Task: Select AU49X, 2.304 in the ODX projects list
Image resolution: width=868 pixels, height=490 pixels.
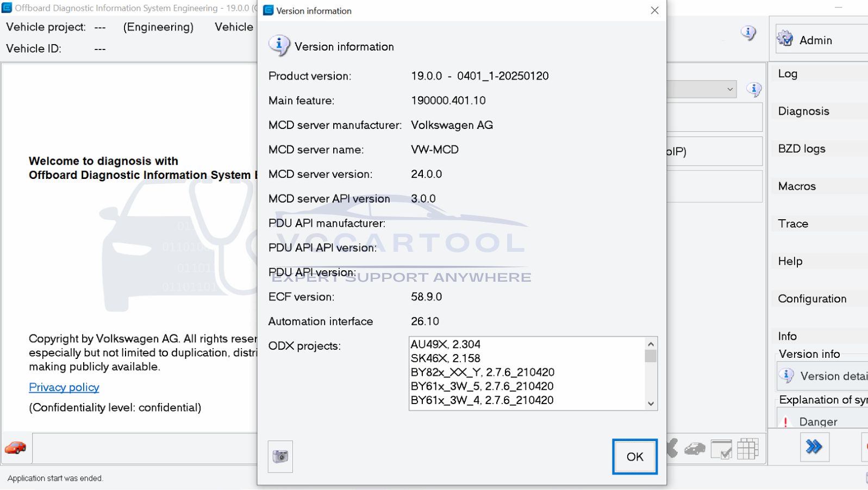Action: (x=445, y=344)
